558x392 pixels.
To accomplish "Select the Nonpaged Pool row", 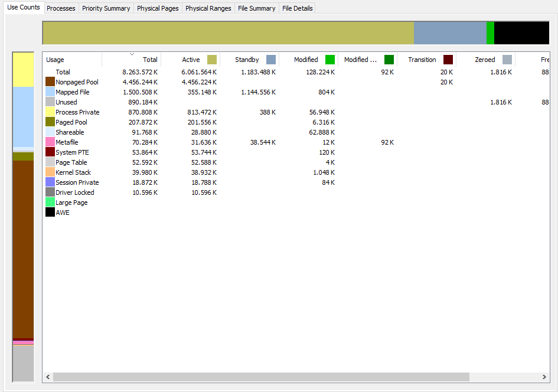I will click(x=296, y=82).
